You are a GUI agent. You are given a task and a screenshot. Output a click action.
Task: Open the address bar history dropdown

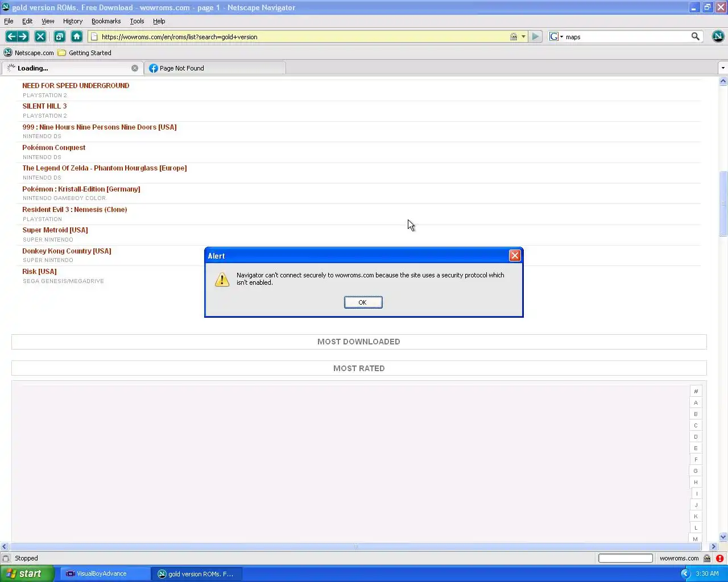[523, 36]
